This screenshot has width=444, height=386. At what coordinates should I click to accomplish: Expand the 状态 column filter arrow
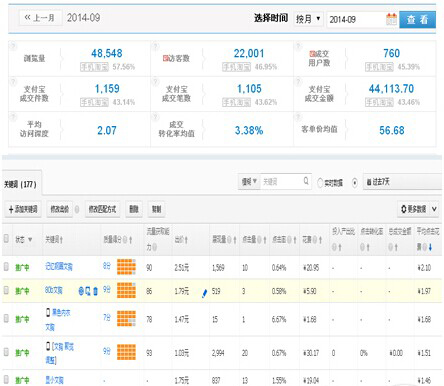pos(30,240)
